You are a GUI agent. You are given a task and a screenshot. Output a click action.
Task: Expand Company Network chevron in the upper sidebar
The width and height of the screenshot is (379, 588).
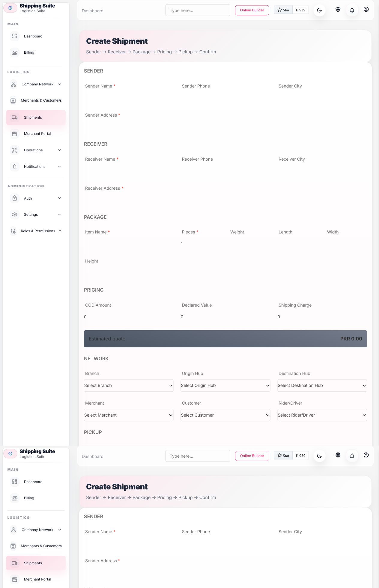[x=60, y=84]
